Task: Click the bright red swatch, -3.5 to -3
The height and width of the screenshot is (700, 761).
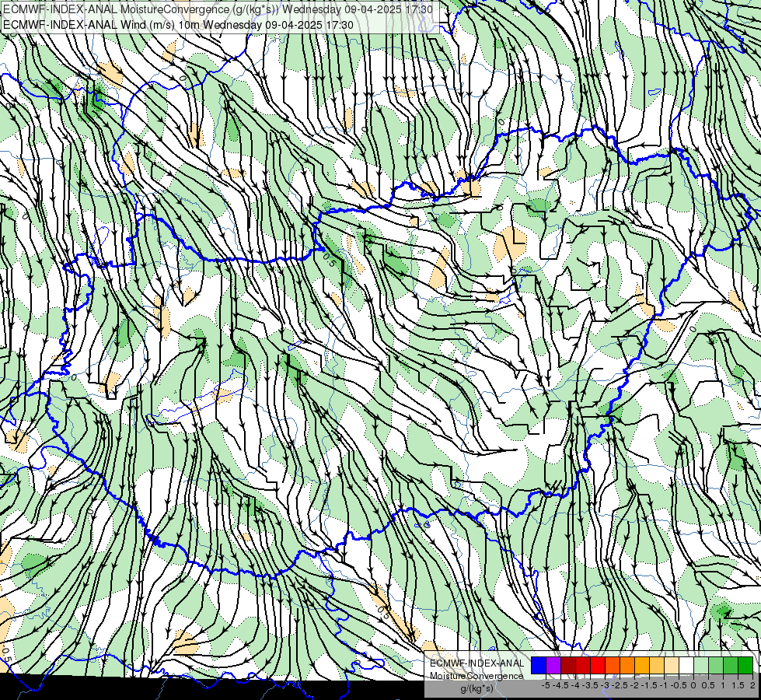Action: [598, 666]
